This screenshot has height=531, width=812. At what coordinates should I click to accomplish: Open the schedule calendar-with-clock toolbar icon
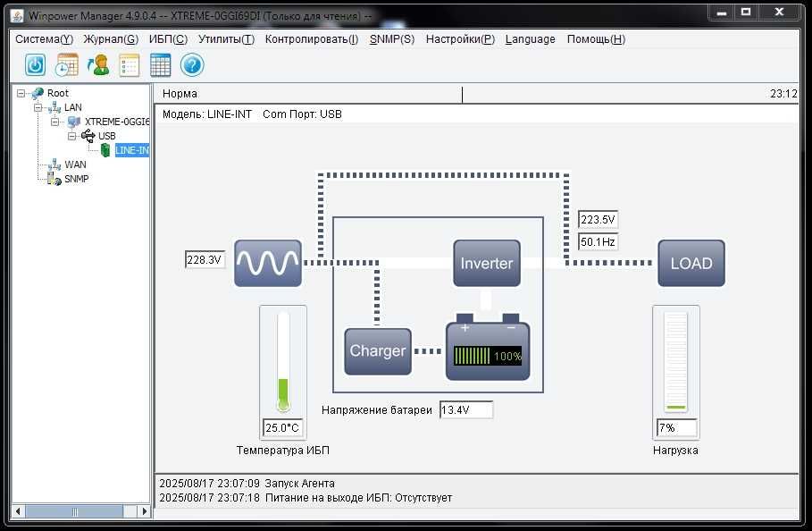coord(67,65)
